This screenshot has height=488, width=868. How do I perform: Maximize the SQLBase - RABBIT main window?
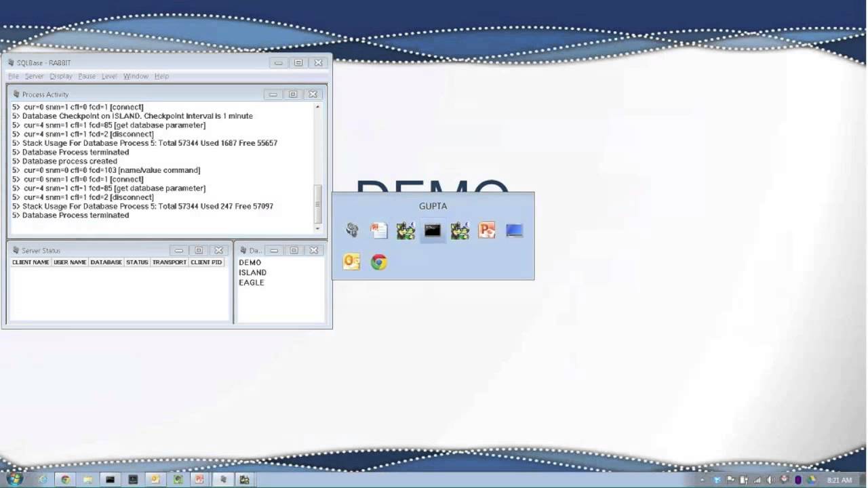coord(298,62)
